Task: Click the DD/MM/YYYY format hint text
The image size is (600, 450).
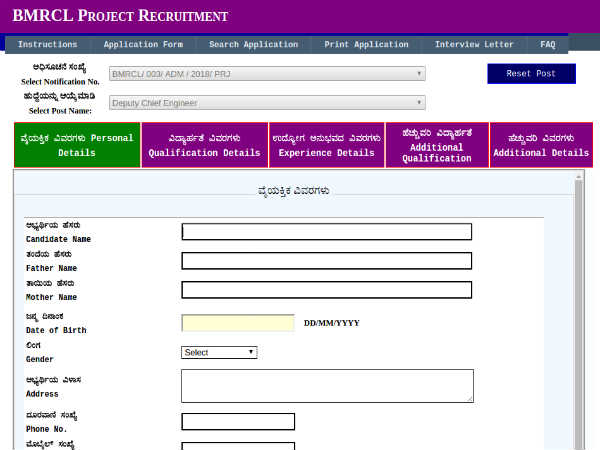Action: [x=332, y=323]
